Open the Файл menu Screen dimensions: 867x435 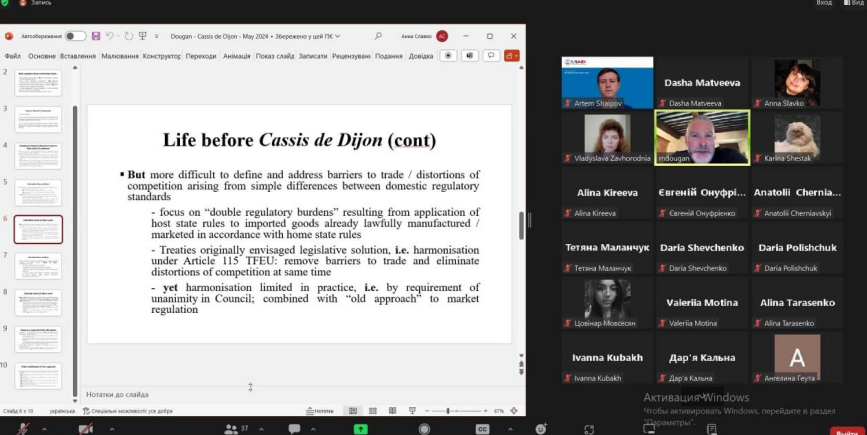pyautogui.click(x=12, y=56)
